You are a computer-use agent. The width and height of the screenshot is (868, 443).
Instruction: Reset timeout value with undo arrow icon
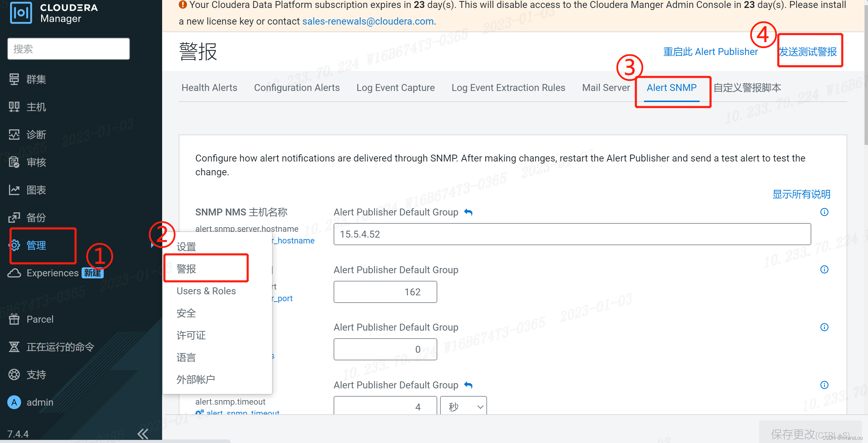click(468, 385)
